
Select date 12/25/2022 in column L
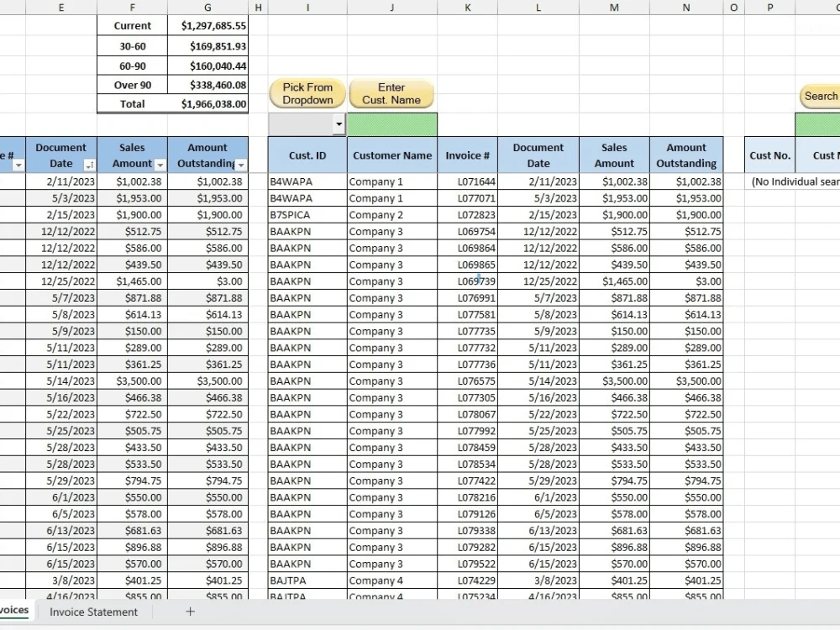[x=538, y=281]
